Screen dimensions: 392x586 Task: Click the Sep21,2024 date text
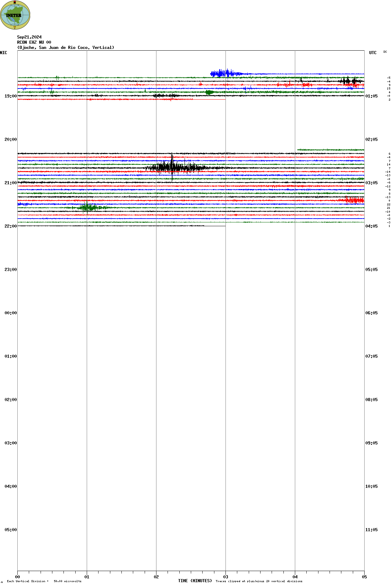29,37
